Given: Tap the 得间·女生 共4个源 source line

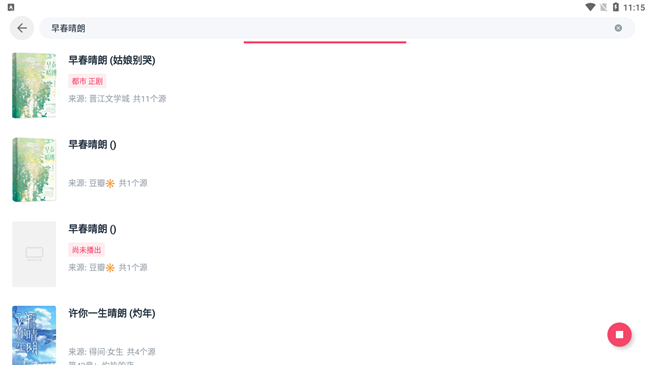Looking at the screenshot, I should coord(112,352).
